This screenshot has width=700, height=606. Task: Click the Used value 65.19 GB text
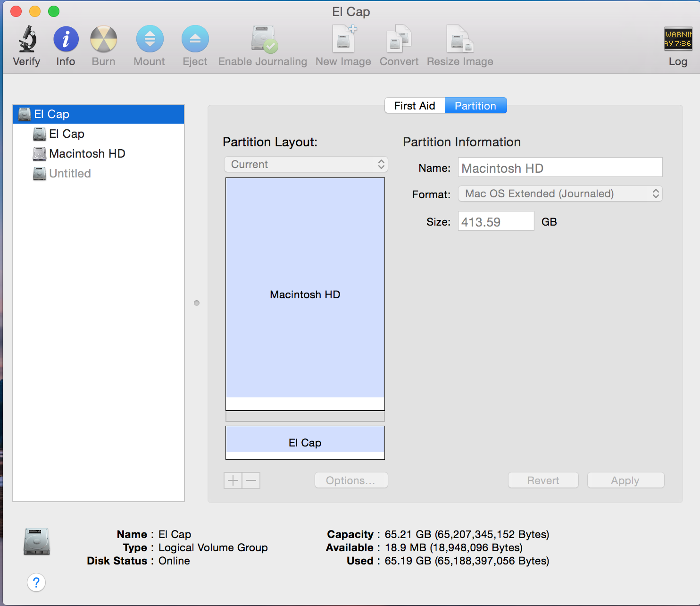coord(467,561)
